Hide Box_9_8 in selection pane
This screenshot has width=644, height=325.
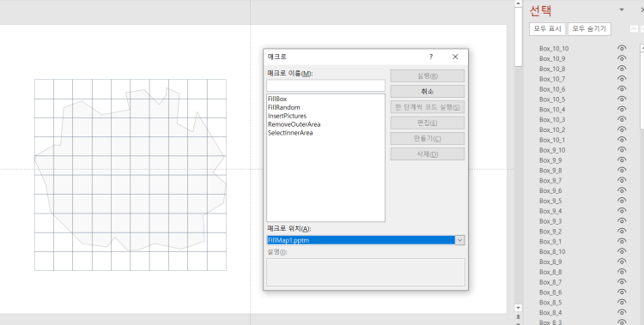pos(622,171)
